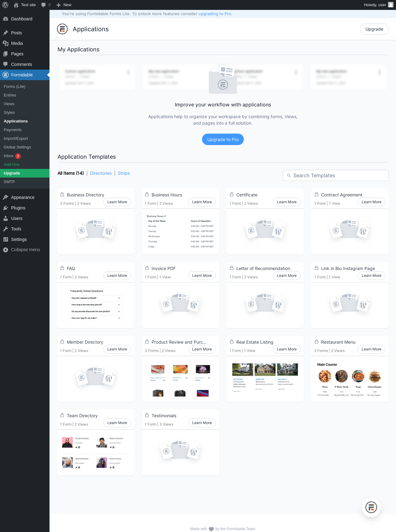Click the Upgrade button in header
Viewport: 396px width, 532px height.
pyautogui.click(x=374, y=29)
